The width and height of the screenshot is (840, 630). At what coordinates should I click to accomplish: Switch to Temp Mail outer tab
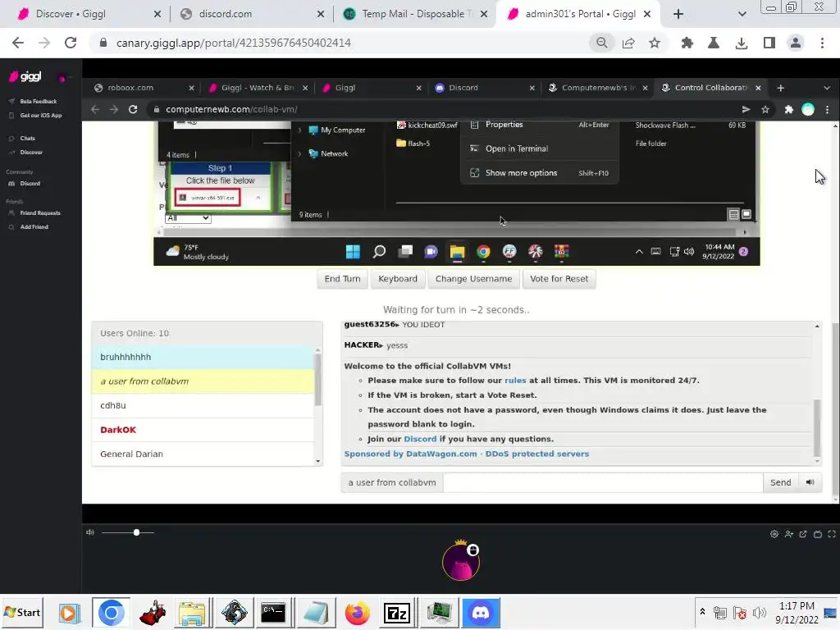pyautogui.click(x=415, y=14)
